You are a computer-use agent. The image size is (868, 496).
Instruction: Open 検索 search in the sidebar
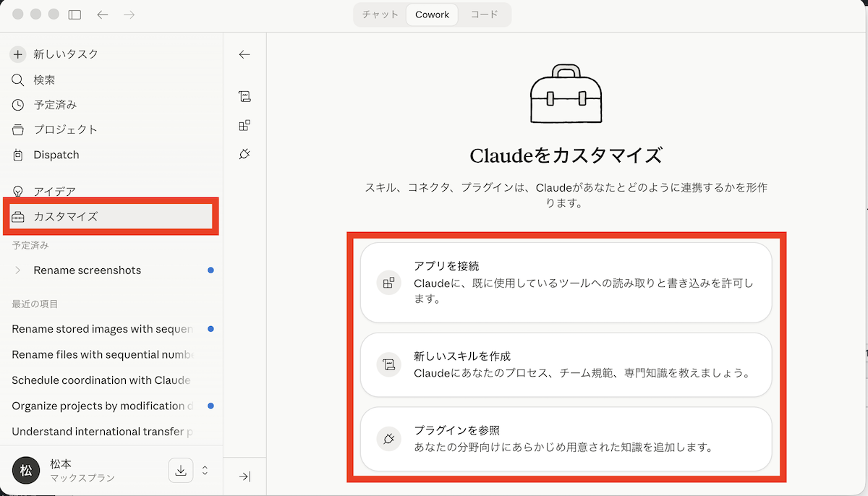(x=43, y=80)
